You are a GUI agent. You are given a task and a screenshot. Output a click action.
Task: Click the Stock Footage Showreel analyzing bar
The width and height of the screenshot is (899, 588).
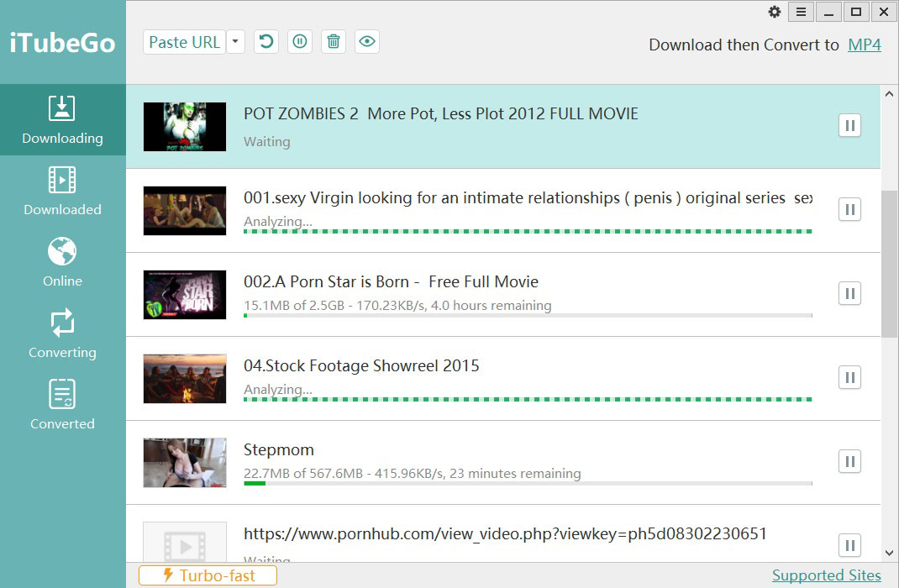(x=528, y=400)
